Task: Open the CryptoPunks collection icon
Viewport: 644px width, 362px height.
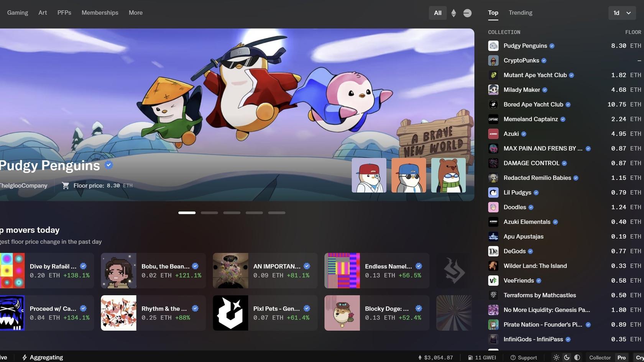Action: (493, 61)
